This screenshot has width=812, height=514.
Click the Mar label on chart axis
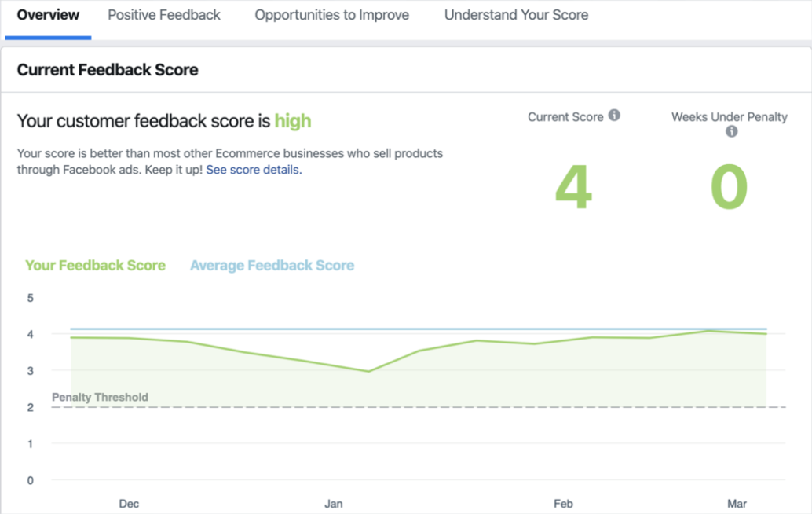coord(737,504)
